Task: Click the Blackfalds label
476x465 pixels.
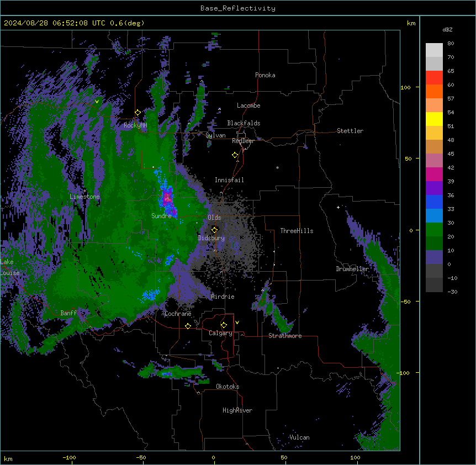Action: pyautogui.click(x=244, y=123)
